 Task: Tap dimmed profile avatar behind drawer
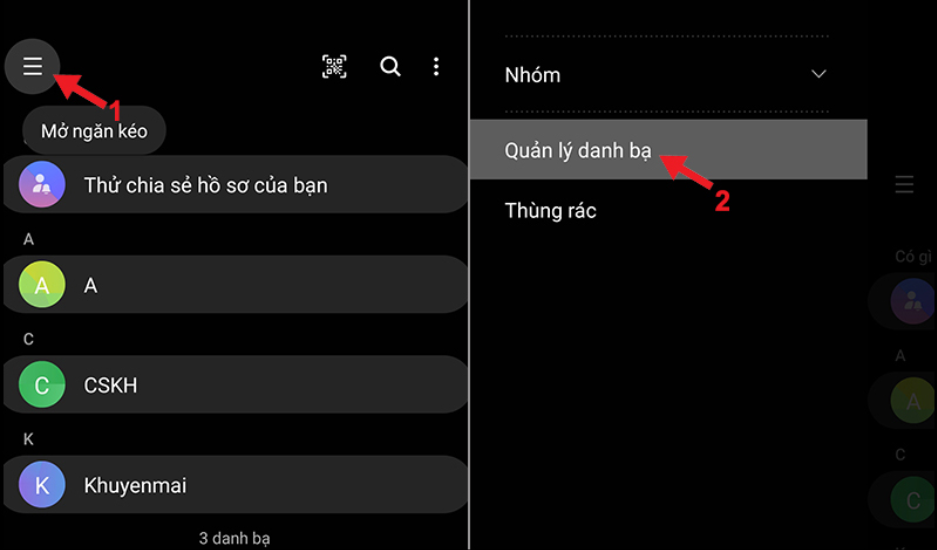[914, 301]
